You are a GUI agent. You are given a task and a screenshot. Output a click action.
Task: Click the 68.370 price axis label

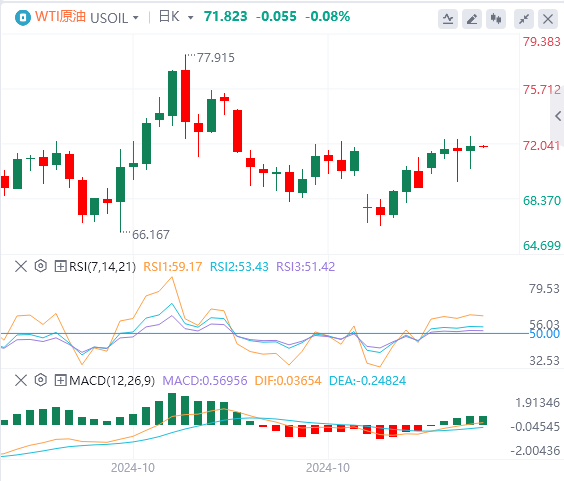point(542,200)
